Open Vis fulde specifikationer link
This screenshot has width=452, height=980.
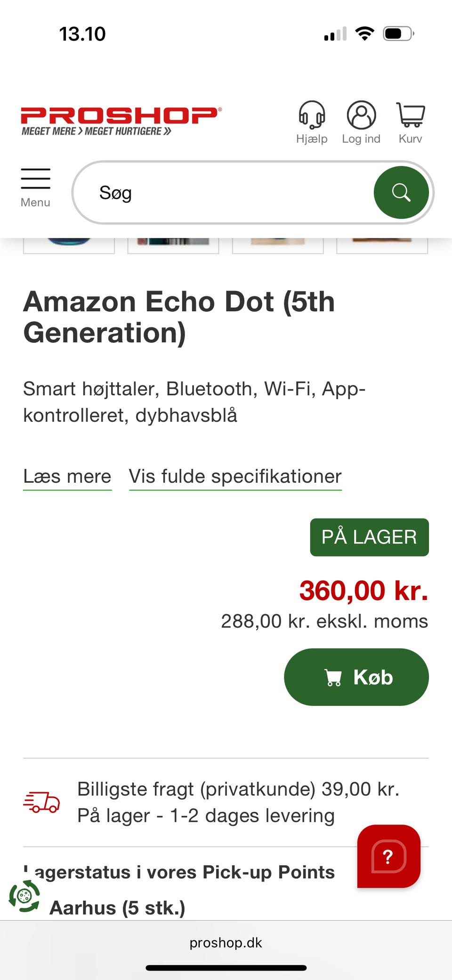[x=235, y=477]
